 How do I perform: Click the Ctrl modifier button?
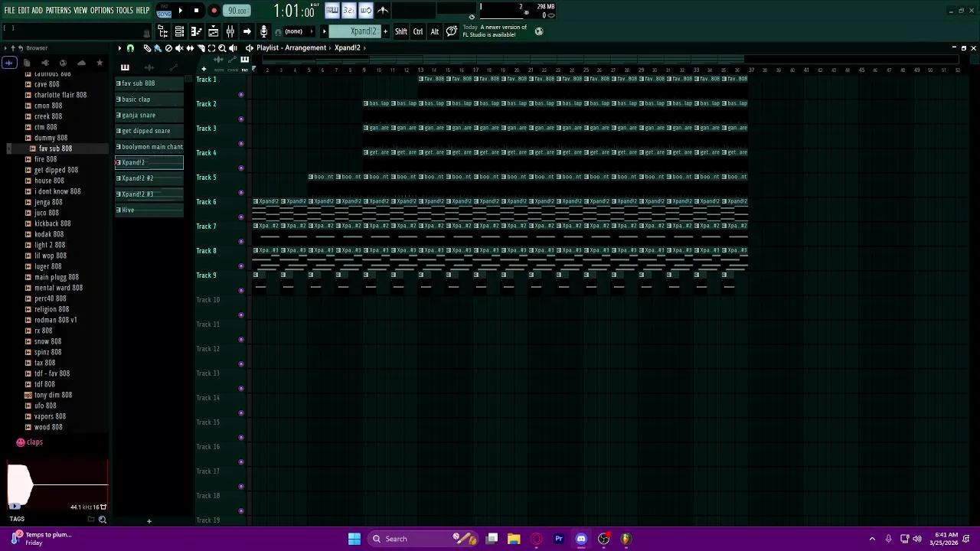point(418,31)
